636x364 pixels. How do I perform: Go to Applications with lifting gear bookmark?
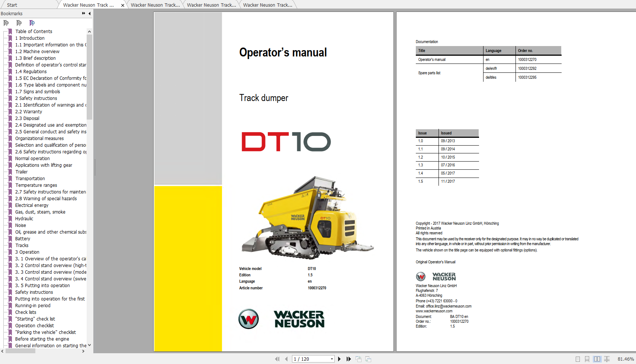pyautogui.click(x=44, y=165)
